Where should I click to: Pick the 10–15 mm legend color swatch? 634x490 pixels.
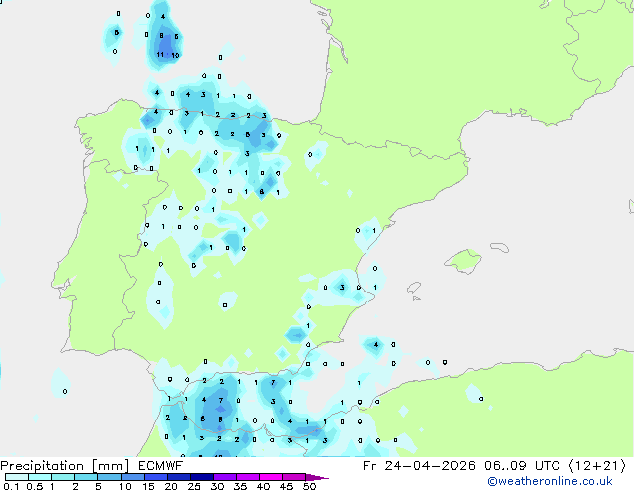[132, 477]
